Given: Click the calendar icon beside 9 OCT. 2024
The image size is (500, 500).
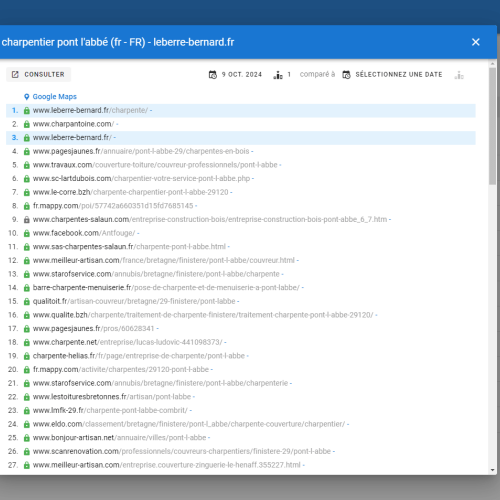Looking at the screenshot, I should click(x=213, y=75).
